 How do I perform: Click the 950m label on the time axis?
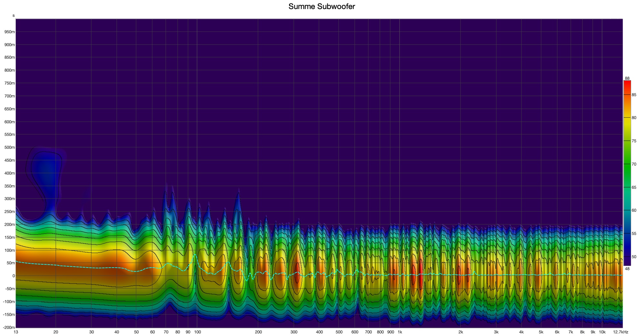coord(9,32)
